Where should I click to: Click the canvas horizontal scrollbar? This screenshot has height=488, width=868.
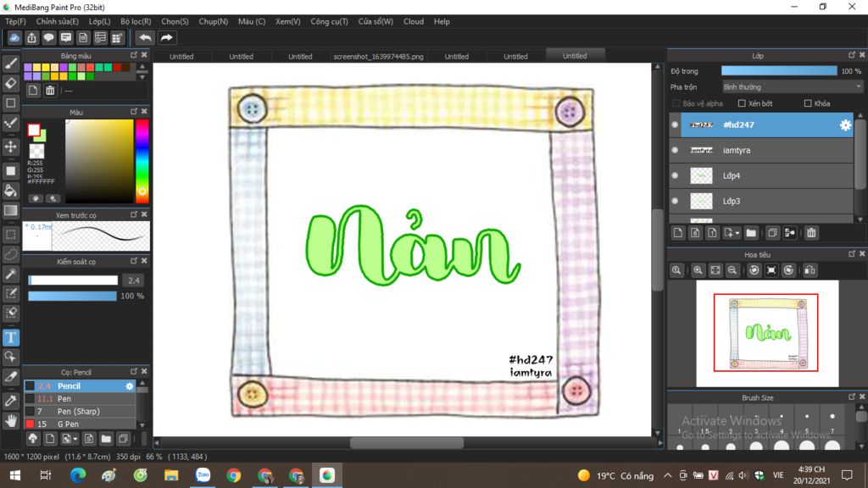coord(407,442)
